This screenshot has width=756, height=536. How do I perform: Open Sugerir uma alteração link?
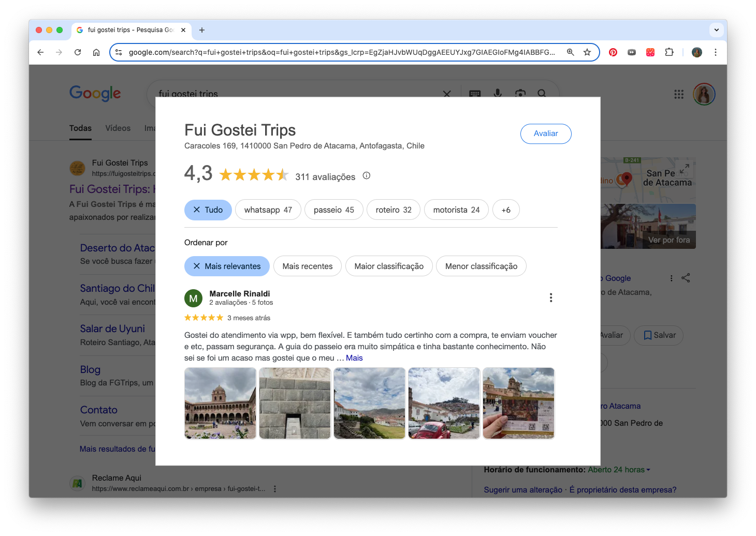[x=522, y=490]
